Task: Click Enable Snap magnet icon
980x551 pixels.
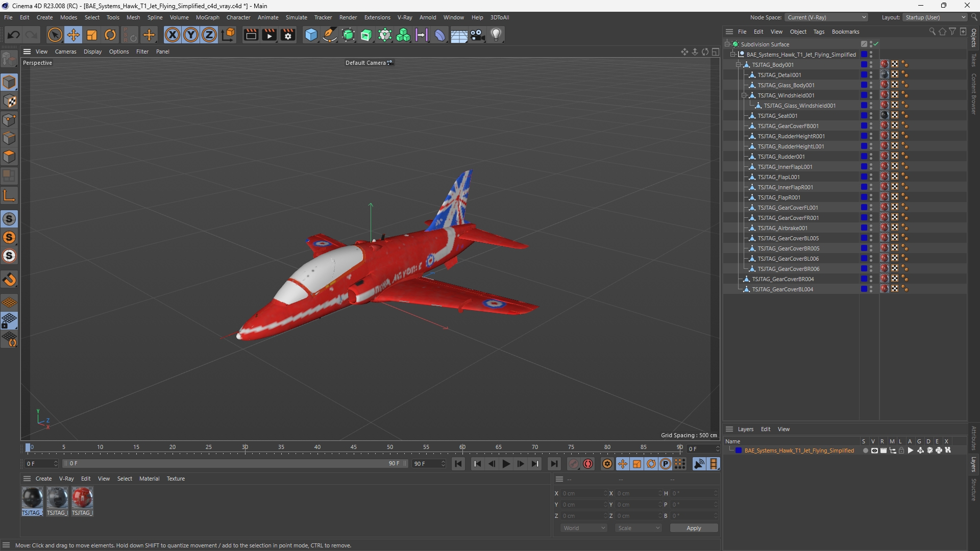Action: point(9,280)
